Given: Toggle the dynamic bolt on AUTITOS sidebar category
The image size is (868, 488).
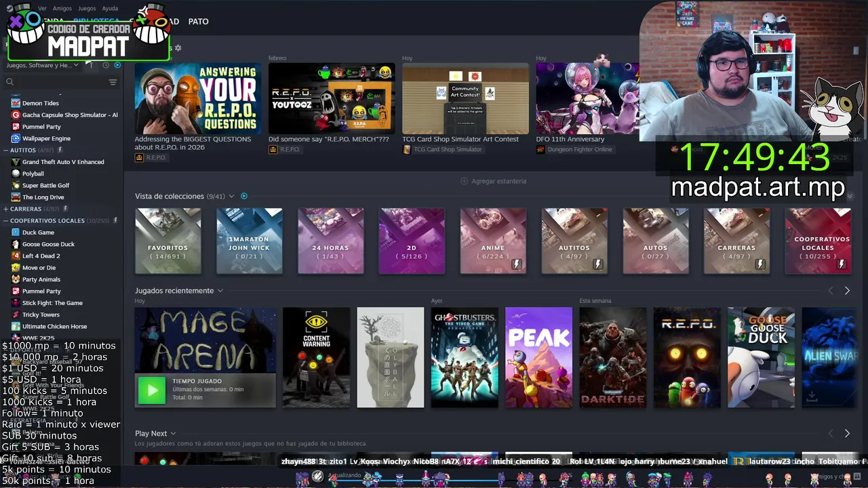Looking at the screenshot, I should 59,150.
